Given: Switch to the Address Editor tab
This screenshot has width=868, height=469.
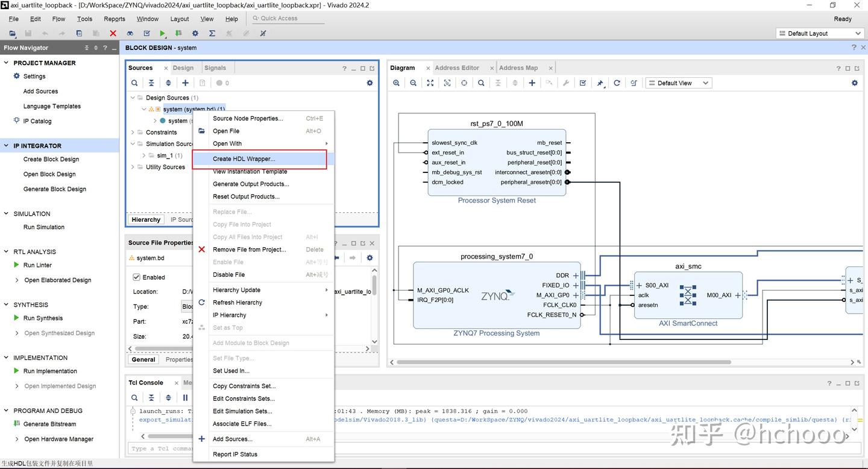Looking at the screenshot, I should point(457,68).
